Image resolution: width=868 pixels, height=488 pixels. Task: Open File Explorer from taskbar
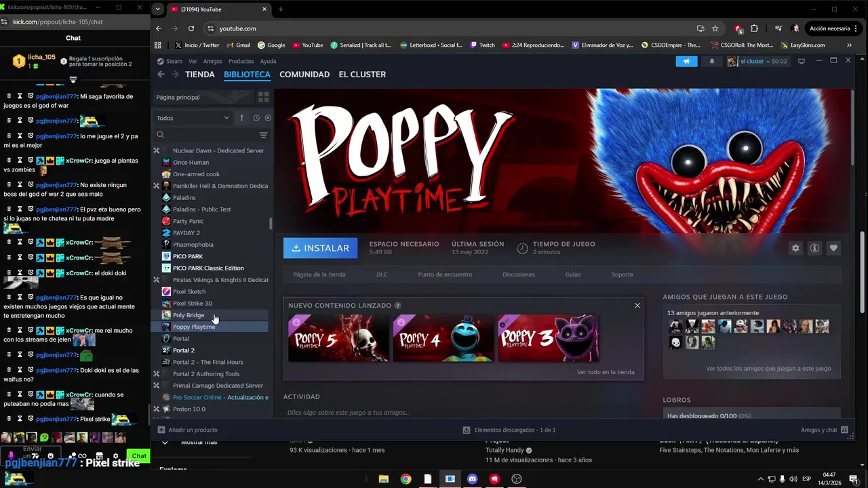click(383, 479)
